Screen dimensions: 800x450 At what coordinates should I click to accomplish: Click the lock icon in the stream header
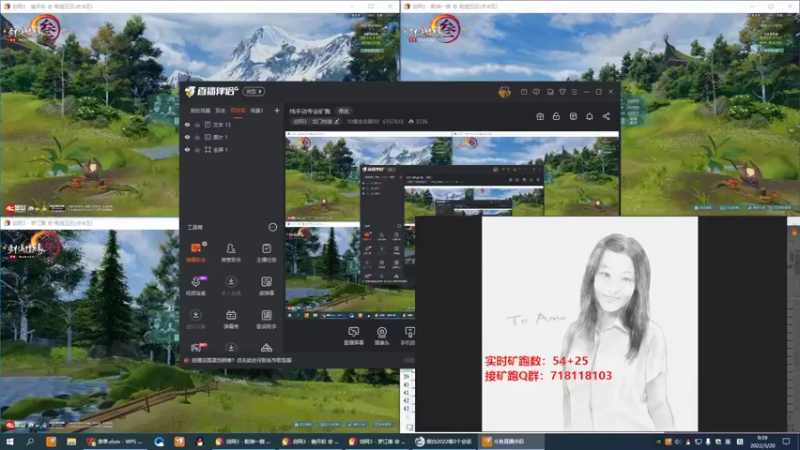(556, 116)
